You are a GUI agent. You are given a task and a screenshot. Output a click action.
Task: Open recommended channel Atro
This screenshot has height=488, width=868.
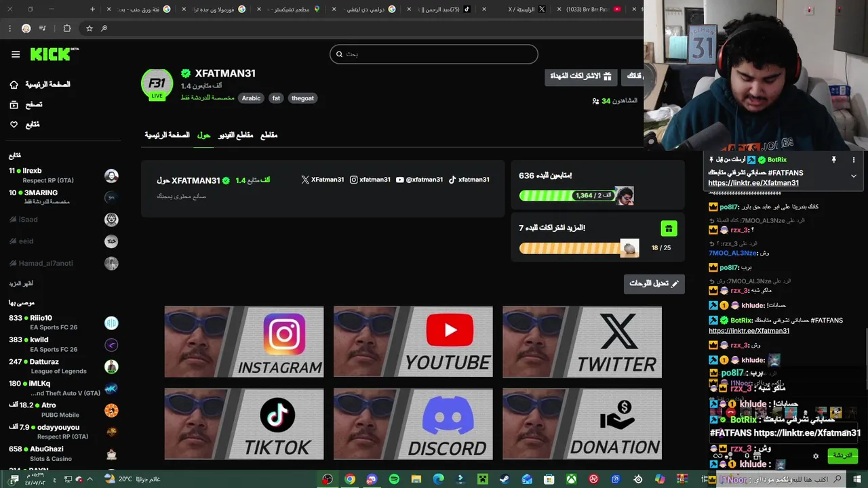coord(64,410)
